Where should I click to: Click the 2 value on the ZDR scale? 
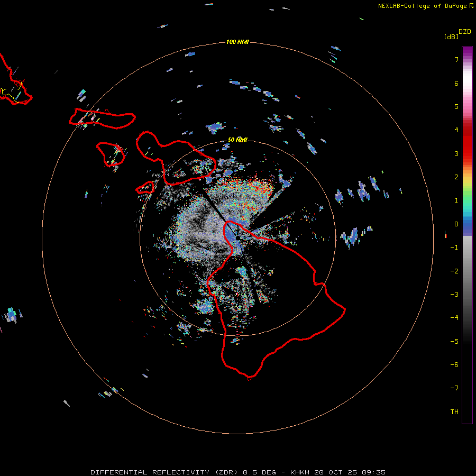[456, 177]
